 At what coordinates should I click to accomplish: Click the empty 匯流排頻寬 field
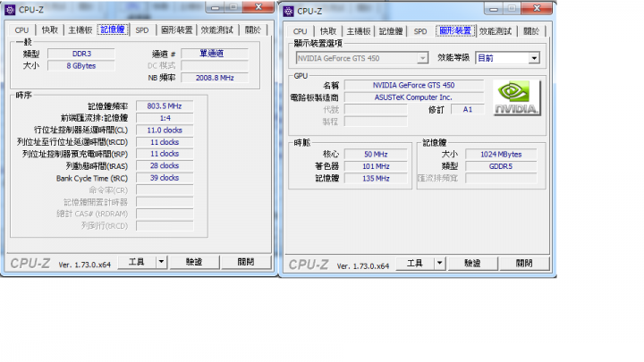pyautogui.click(x=501, y=178)
